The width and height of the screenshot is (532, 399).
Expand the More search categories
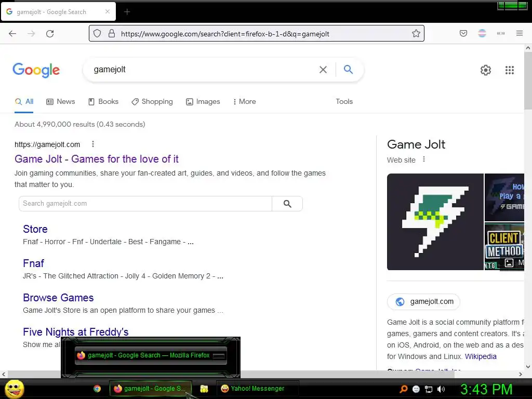click(244, 101)
